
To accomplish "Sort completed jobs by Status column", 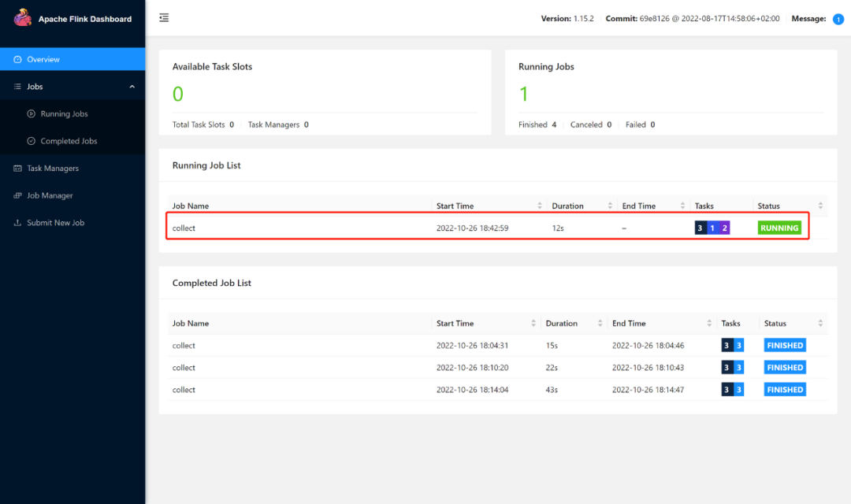I will pos(820,324).
